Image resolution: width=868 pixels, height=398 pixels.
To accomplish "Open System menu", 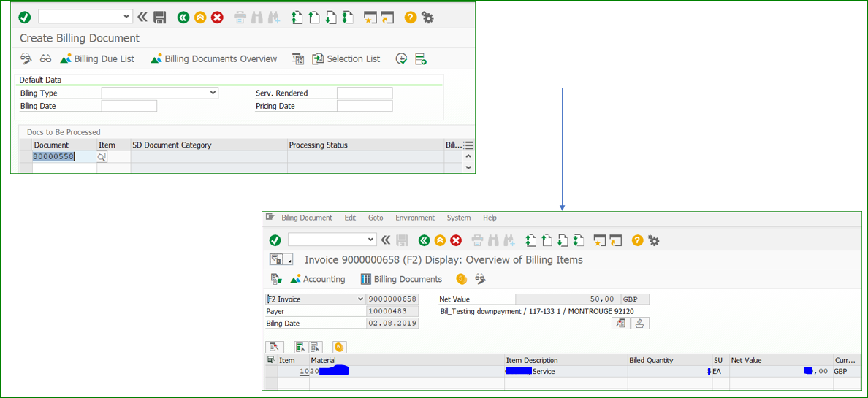I will point(459,218).
